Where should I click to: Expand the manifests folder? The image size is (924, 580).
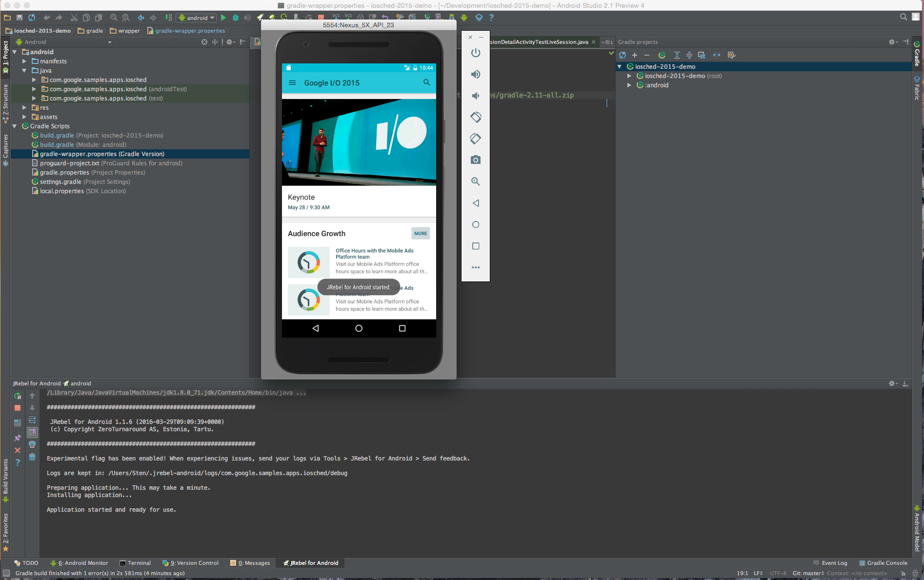pos(24,61)
